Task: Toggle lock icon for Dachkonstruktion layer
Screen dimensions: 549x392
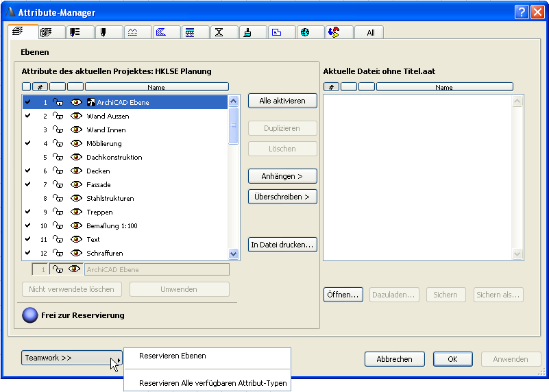Action: [x=58, y=157]
